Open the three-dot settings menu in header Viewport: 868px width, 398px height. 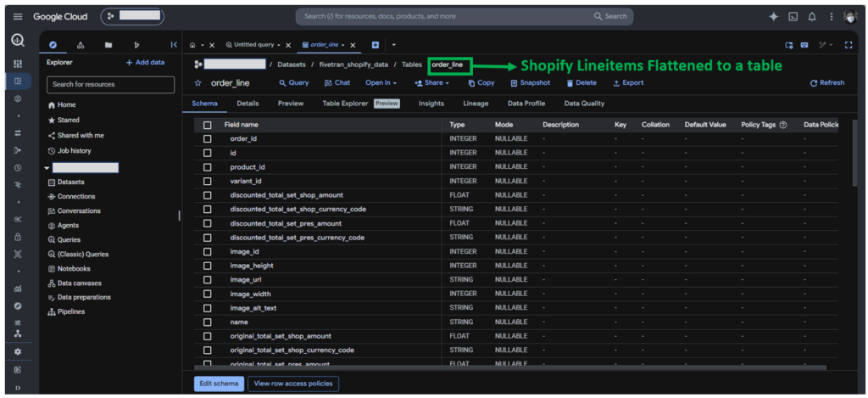point(832,17)
